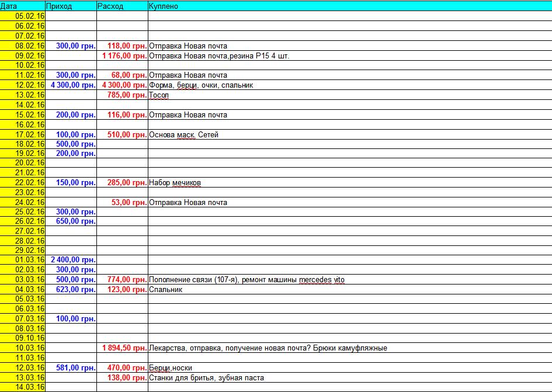Screen dimensions: 552x392
Task: Click the 623,00 грн. income cell
Action: pos(71,289)
